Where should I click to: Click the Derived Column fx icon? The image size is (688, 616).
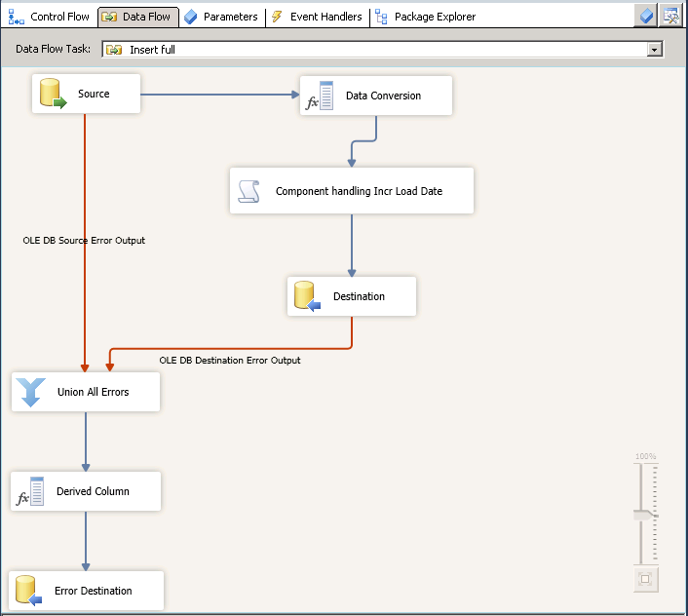click(x=30, y=492)
